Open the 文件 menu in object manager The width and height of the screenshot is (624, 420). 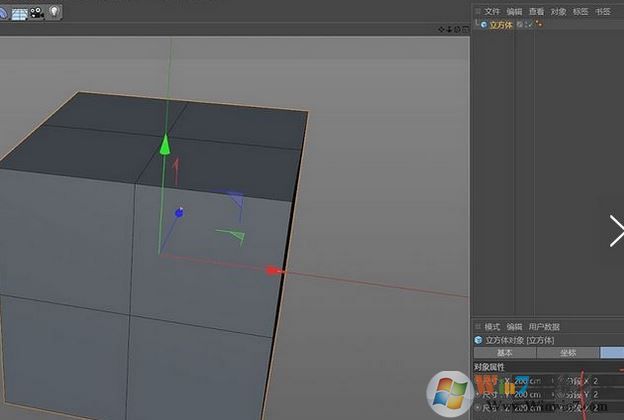(492, 11)
